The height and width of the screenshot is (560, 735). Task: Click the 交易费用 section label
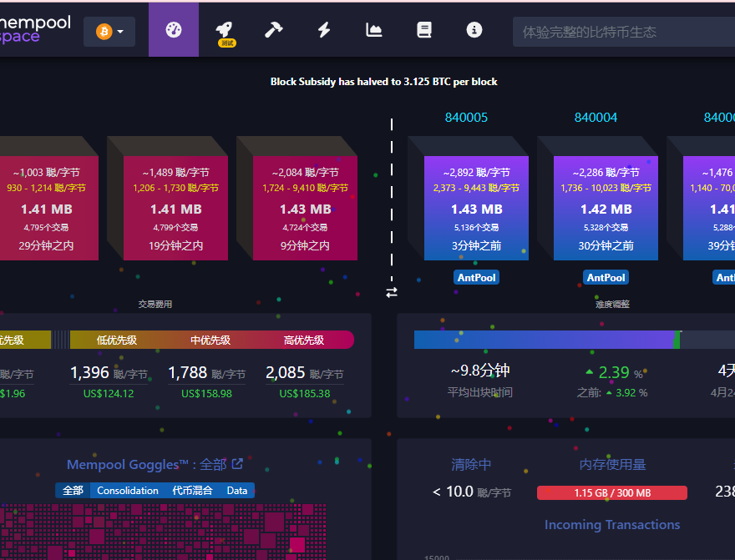(x=155, y=305)
